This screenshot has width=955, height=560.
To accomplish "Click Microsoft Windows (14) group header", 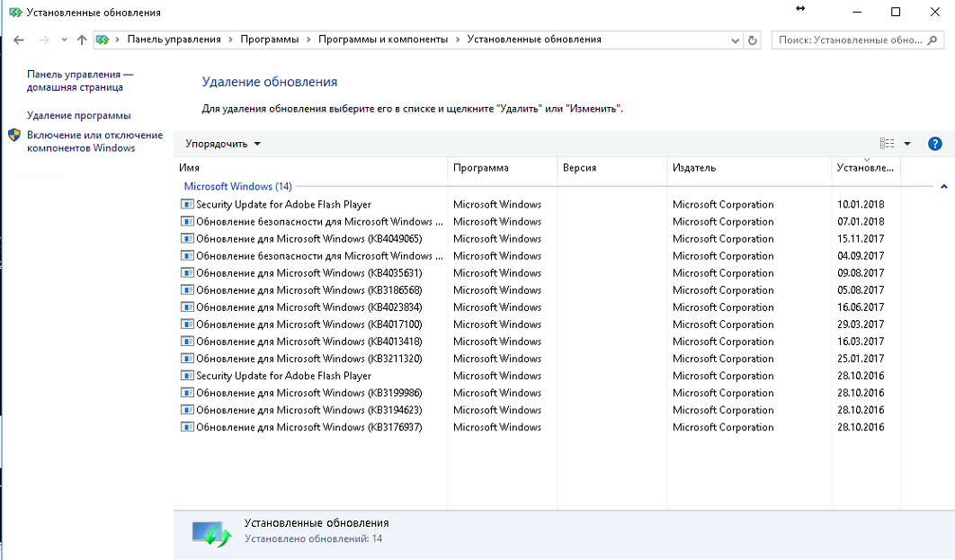I will click(237, 186).
